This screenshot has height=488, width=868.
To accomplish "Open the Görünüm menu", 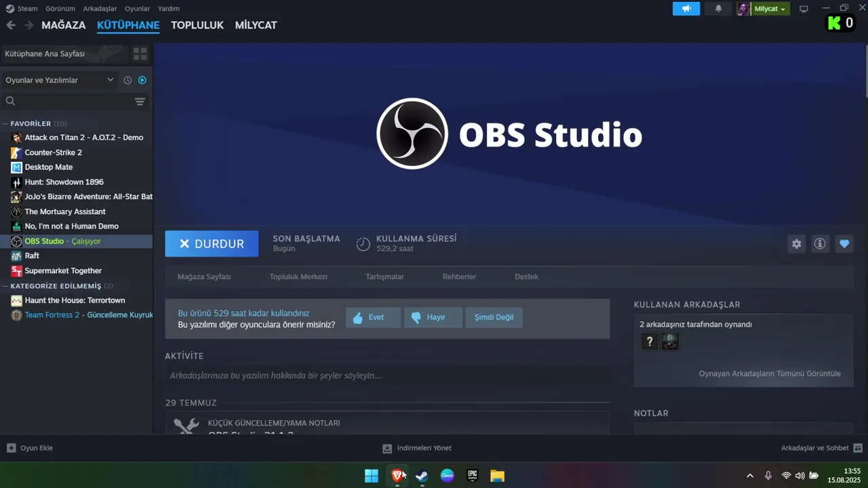I will (x=60, y=9).
